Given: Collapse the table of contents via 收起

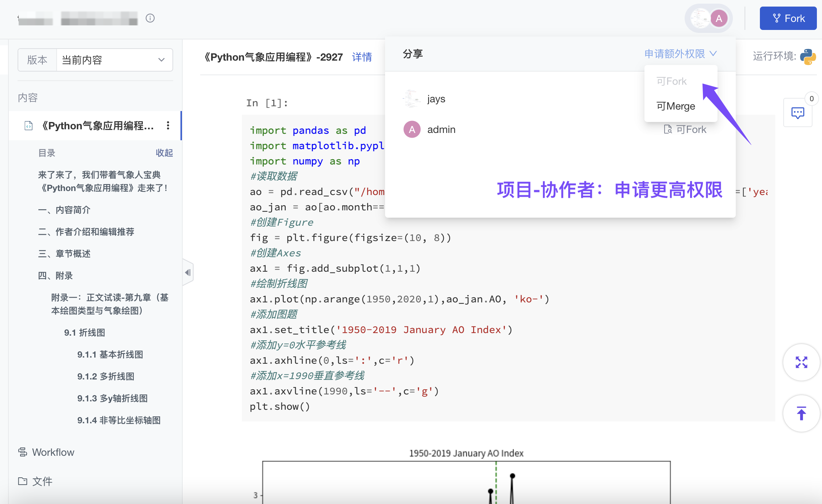Looking at the screenshot, I should 164,153.
